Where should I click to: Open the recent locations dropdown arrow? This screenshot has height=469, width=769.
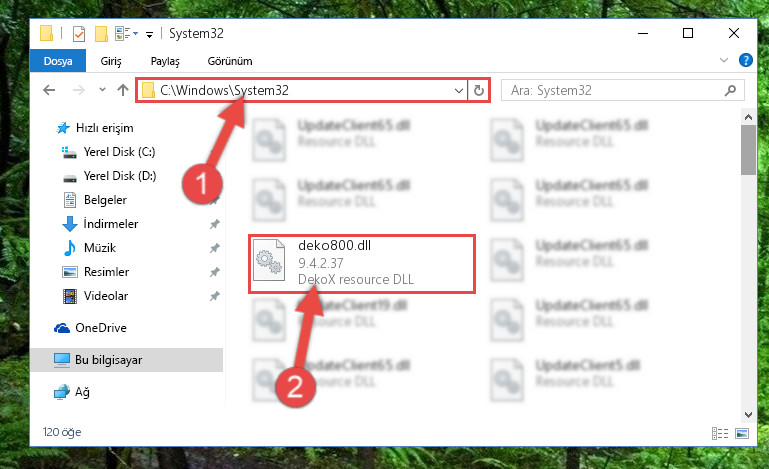[x=102, y=90]
